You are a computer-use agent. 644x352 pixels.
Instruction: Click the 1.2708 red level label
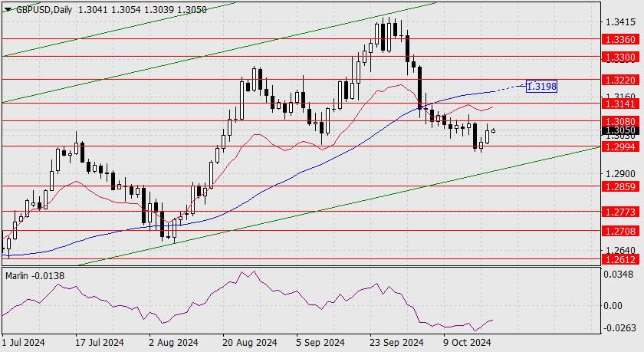(x=620, y=232)
